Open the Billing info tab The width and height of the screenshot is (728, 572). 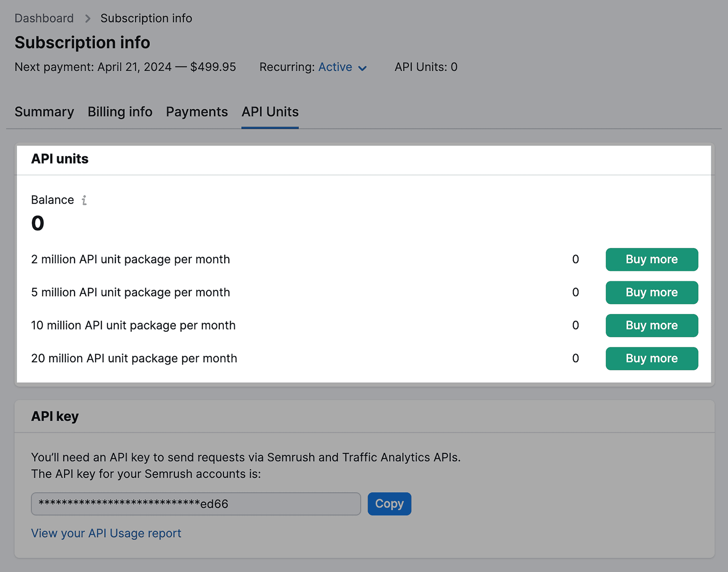pos(120,112)
